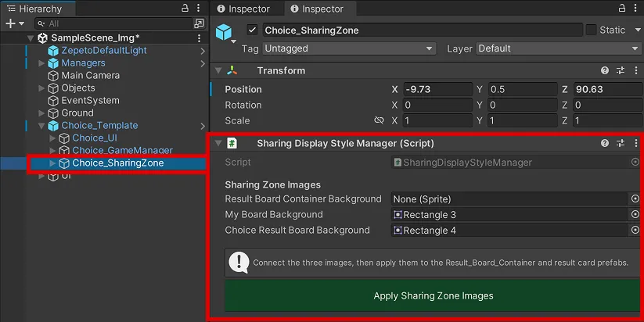The width and height of the screenshot is (644, 322).
Task: Collapse the Transform component
Action: [218, 70]
